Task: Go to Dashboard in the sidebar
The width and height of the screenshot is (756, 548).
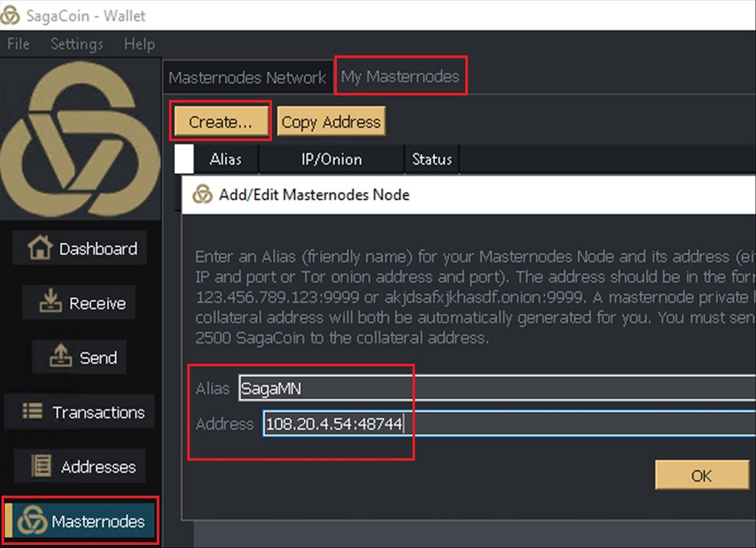Action: (x=80, y=248)
